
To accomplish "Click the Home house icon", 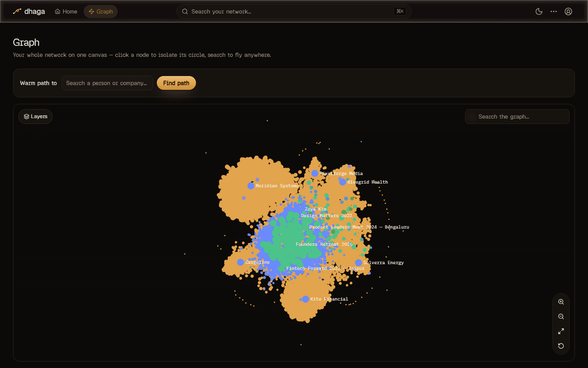I will 58,11.
